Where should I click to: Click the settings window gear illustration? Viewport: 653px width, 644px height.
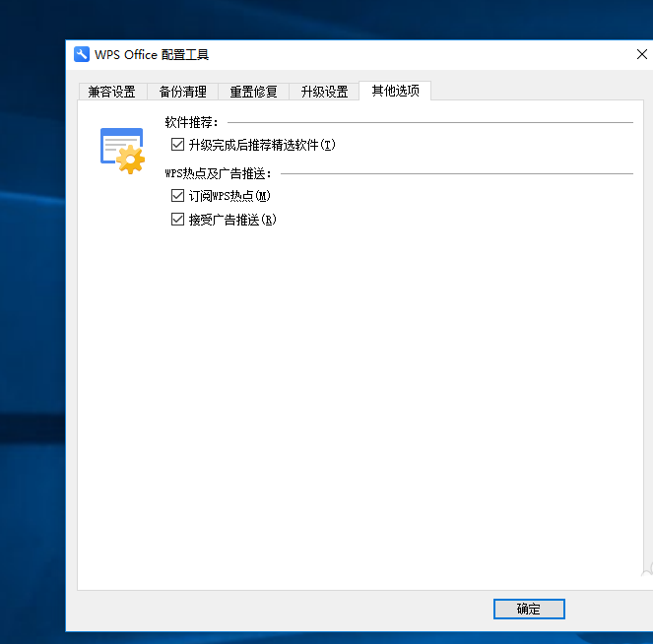point(122,151)
